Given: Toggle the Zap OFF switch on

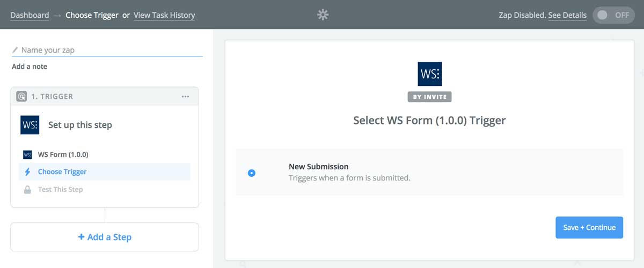Looking at the screenshot, I should click(613, 15).
